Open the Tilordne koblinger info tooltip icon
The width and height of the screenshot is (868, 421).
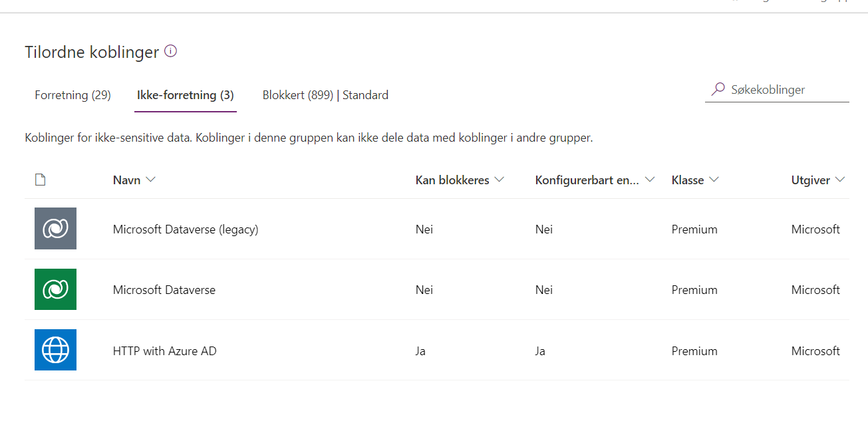(x=170, y=51)
